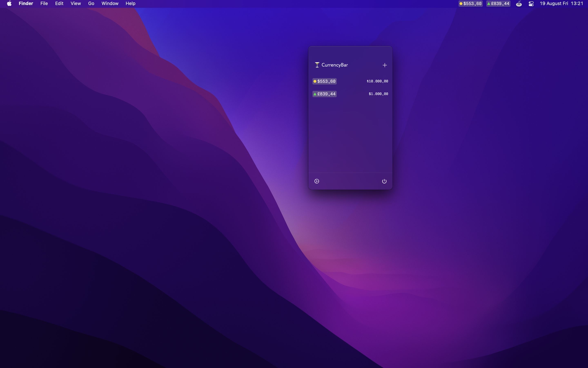The height and width of the screenshot is (368, 588).
Task: Open the Finder menu
Action: 26,4
